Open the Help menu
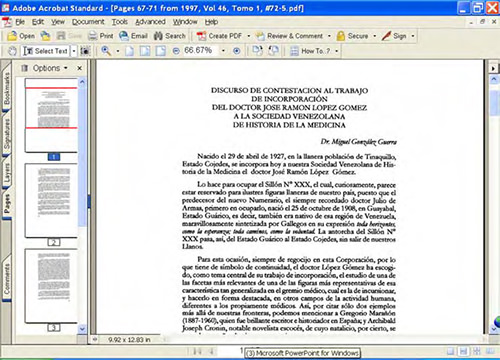Image resolution: width=500 pixels, height=360 pixels. coord(211,22)
